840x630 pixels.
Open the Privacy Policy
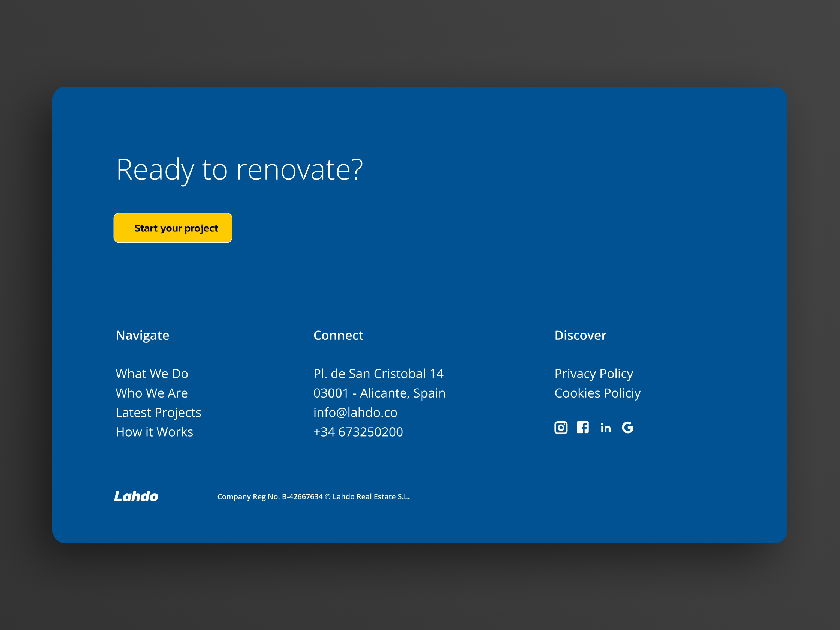[594, 373]
